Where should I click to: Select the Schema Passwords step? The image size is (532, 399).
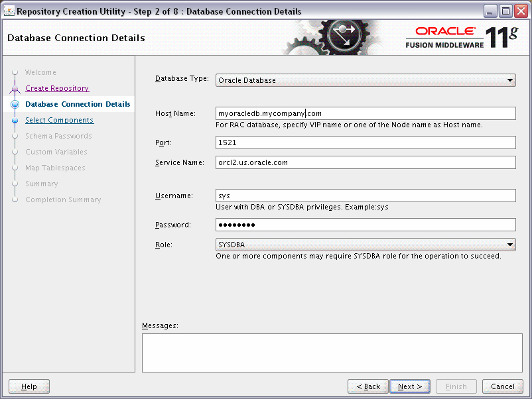pos(60,136)
